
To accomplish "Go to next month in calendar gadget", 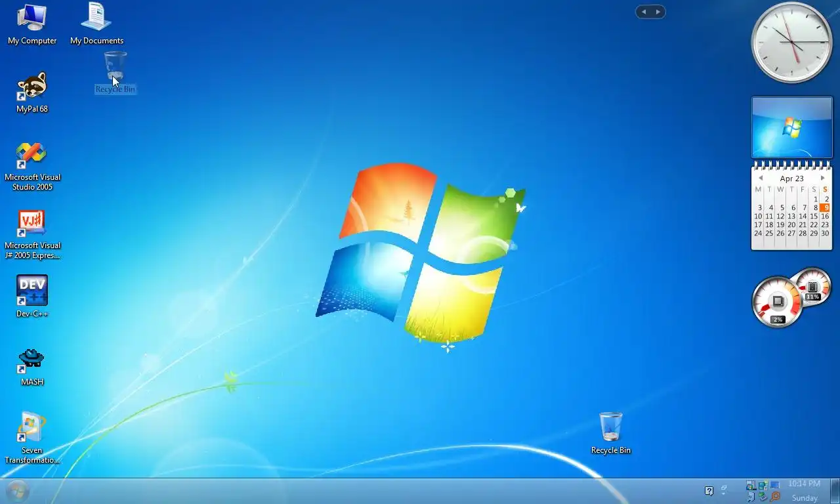I will click(x=822, y=178).
